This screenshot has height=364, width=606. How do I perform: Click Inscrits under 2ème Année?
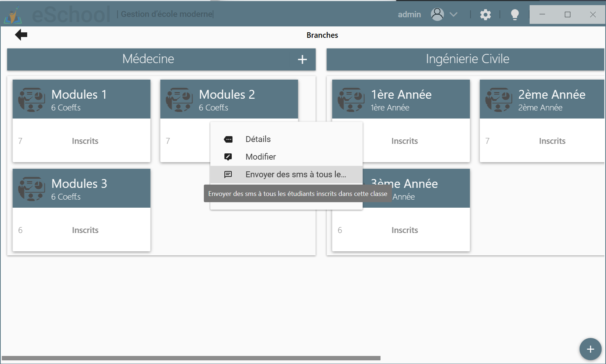[x=552, y=141]
